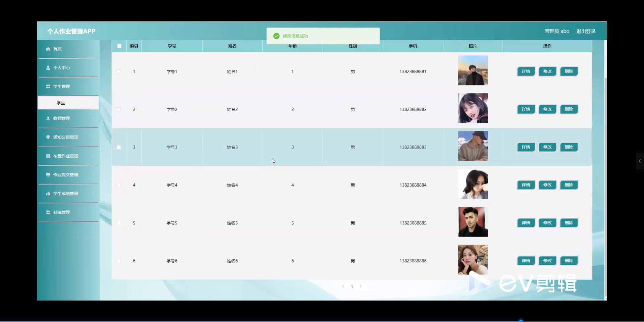Viewport: 644px width, 322px height.
Task: Click 退出登录 to log out
Action: pos(586,31)
